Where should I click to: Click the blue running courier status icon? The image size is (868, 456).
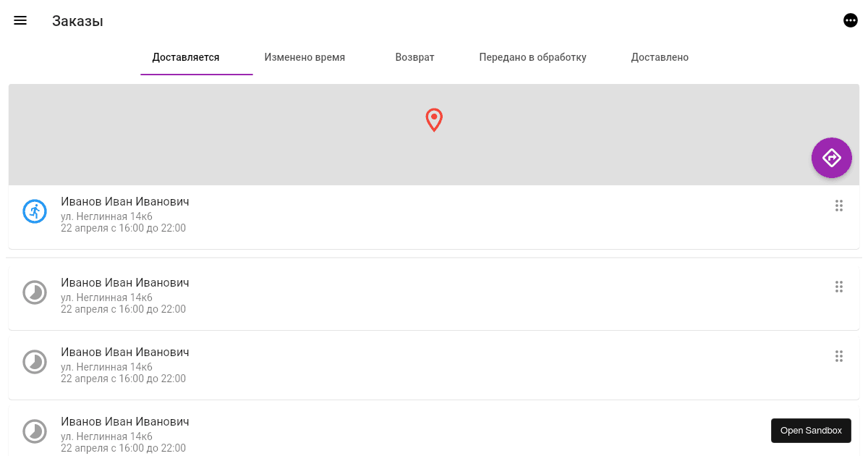pos(35,211)
